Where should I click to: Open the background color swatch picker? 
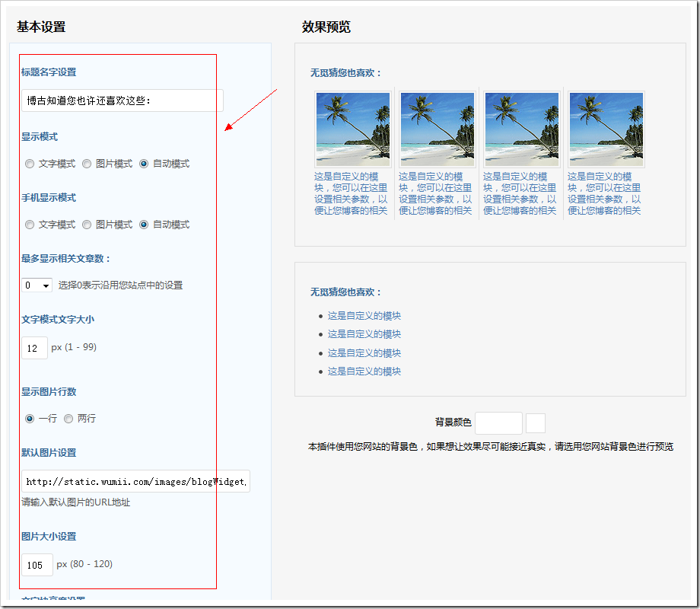coord(535,423)
